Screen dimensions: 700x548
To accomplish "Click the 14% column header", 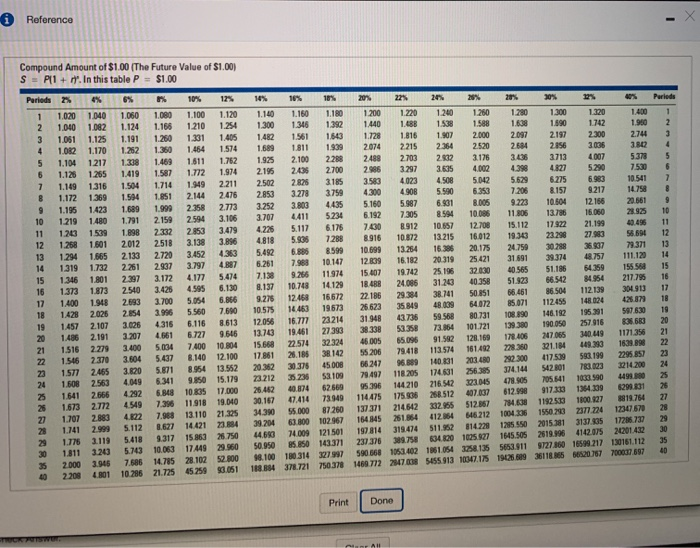I will coord(262,98).
